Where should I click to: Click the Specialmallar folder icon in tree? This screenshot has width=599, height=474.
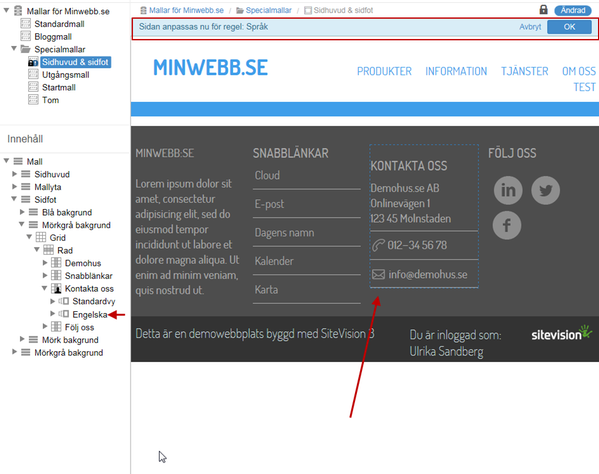pyautogui.click(x=26, y=49)
